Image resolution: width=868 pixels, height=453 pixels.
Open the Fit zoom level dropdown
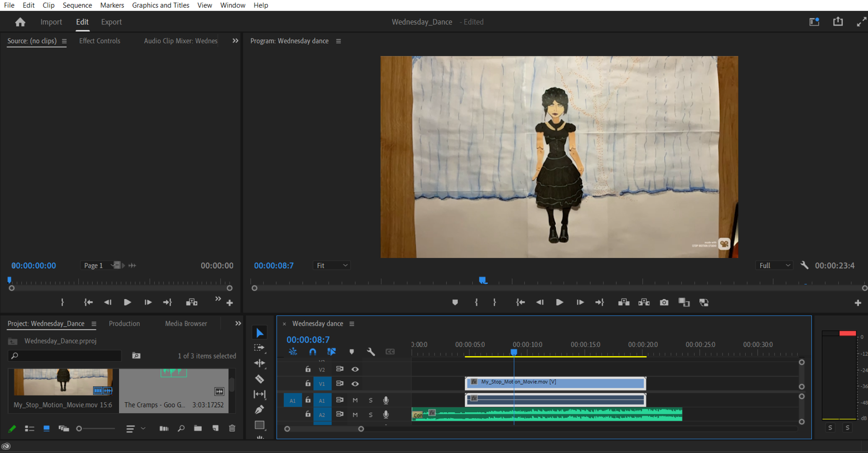click(332, 266)
